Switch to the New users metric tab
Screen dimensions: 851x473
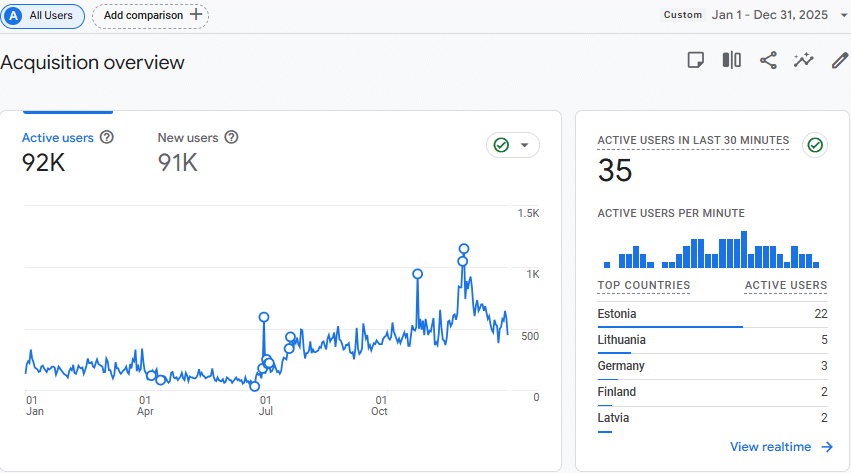pyautogui.click(x=188, y=137)
